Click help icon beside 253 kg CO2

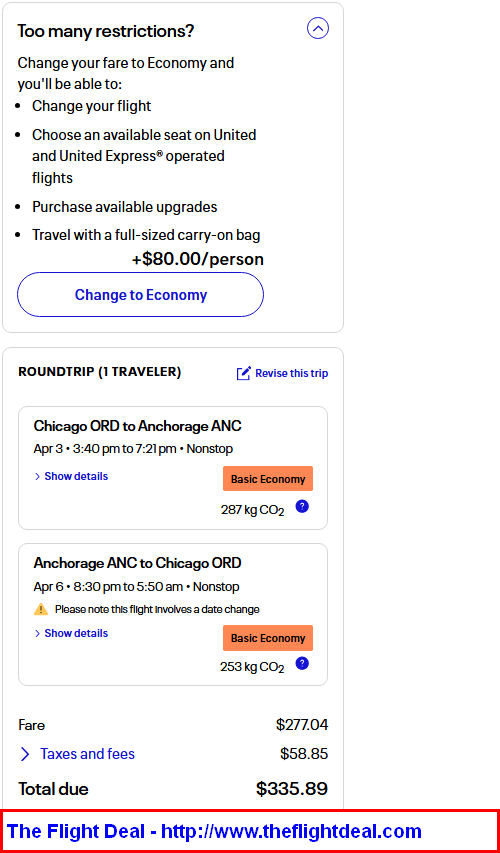(303, 663)
